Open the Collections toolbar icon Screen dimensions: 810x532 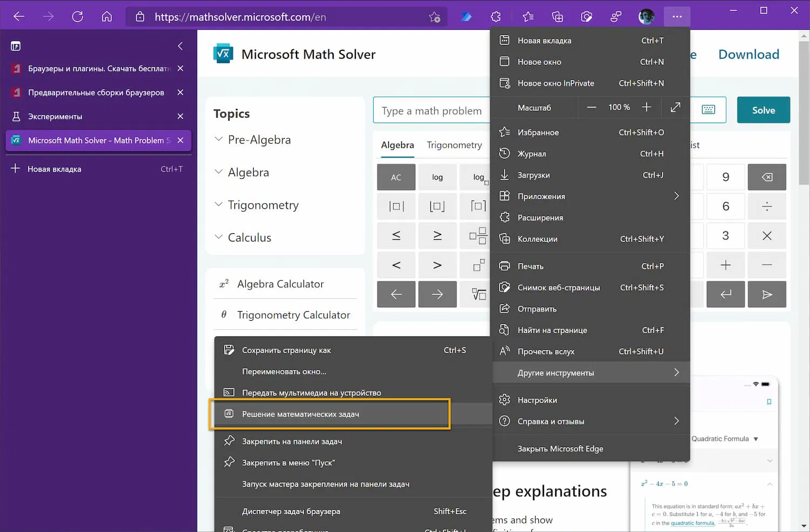pyautogui.click(x=557, y=17)
